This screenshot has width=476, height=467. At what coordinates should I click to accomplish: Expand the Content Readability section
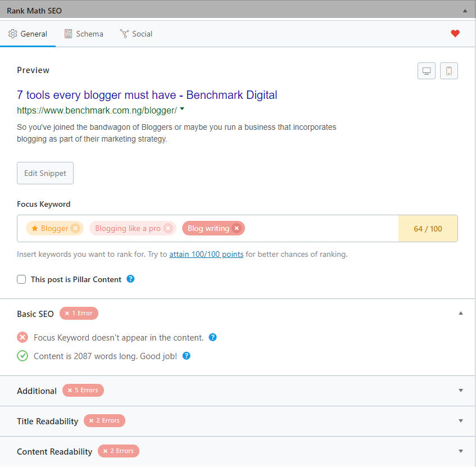(x=461, y=451)
